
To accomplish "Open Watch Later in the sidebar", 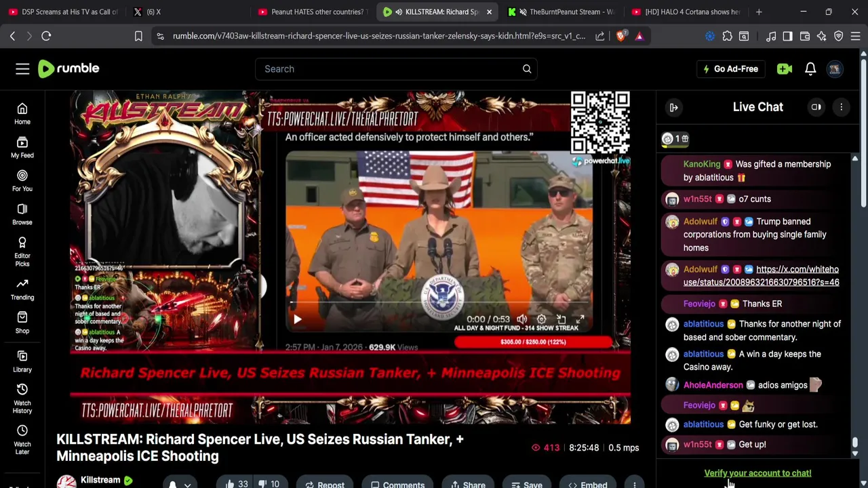I will point(22,440).
